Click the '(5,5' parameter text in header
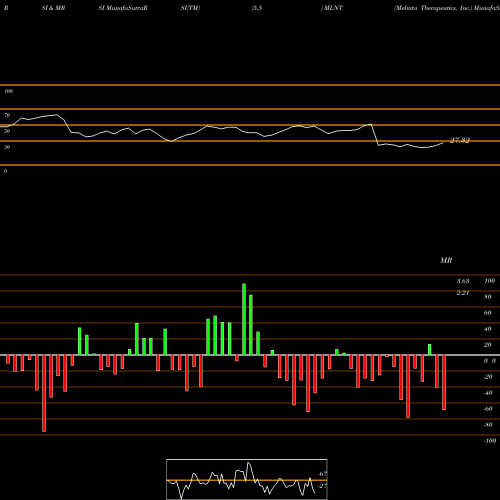 tap(257, 8)
